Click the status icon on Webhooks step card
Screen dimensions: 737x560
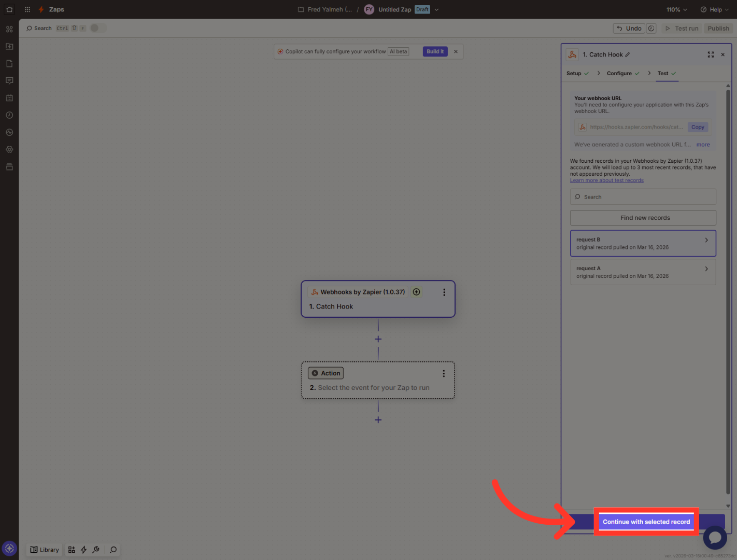click(x=416, y=292)
